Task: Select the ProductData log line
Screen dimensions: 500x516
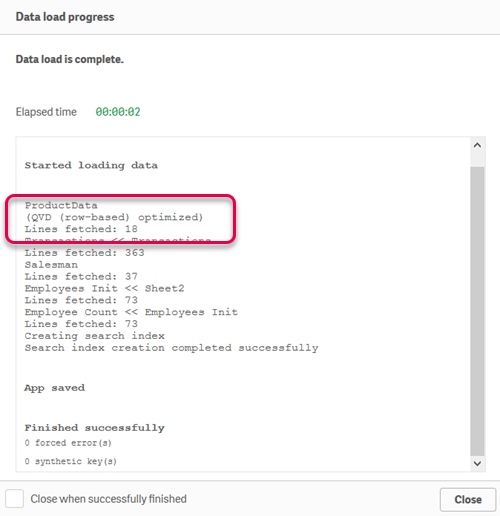Action: pos(61,205)
